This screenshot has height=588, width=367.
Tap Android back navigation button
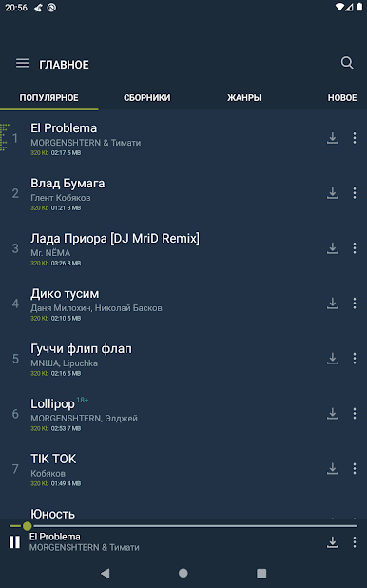click(x=106, y=573)
